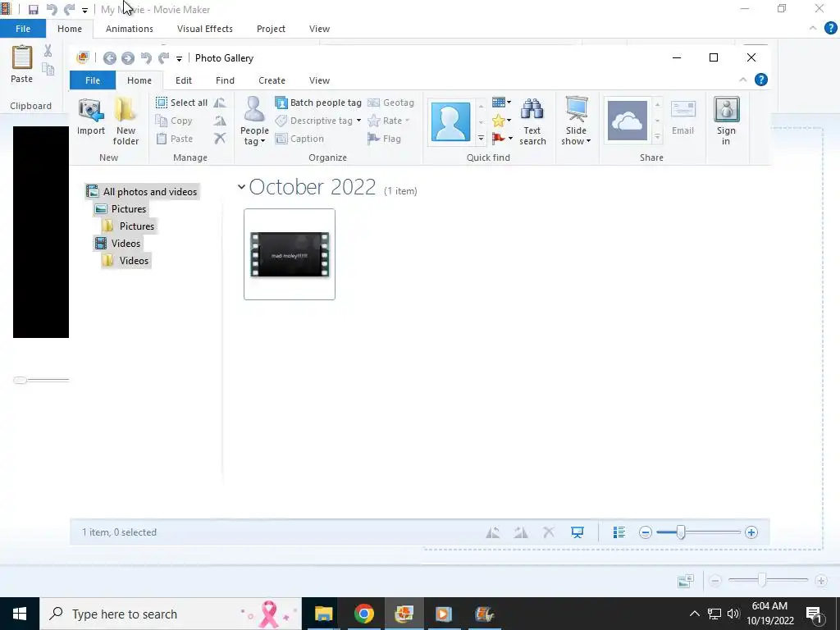Click the Forward arrow in Photo Gallery title bar

pos(127,58)
